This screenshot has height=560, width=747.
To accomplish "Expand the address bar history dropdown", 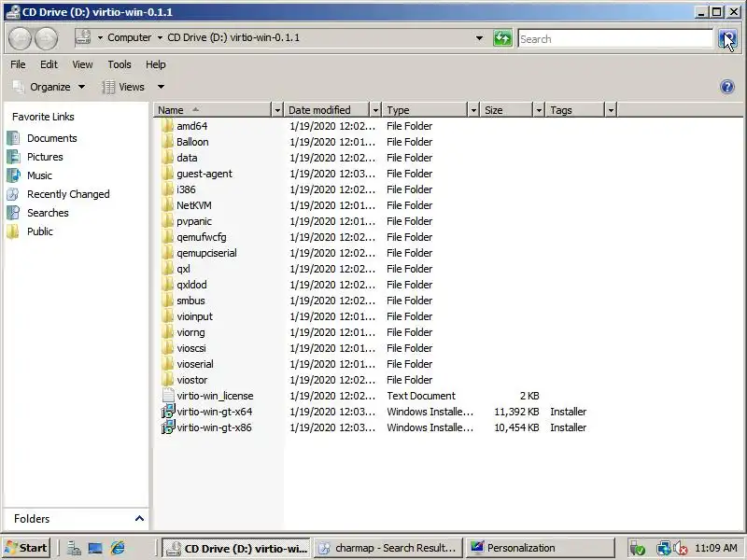I will tap(479, 38).
